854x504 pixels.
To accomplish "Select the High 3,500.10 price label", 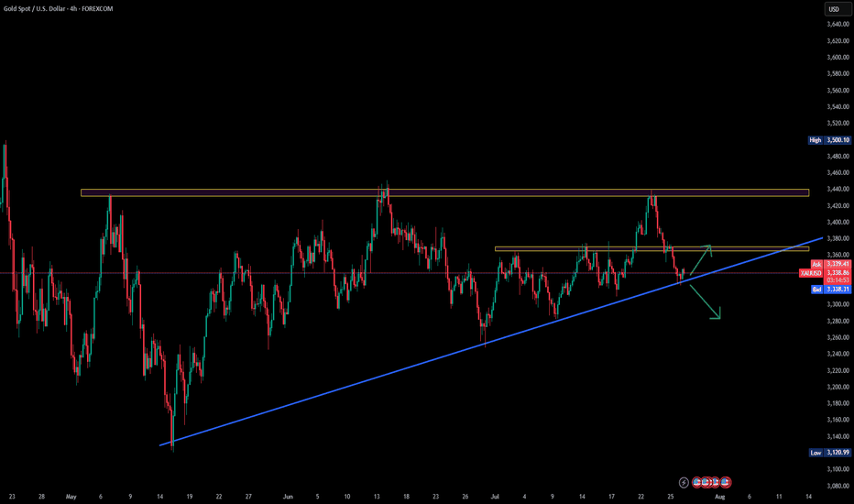I will click(829, 140).
